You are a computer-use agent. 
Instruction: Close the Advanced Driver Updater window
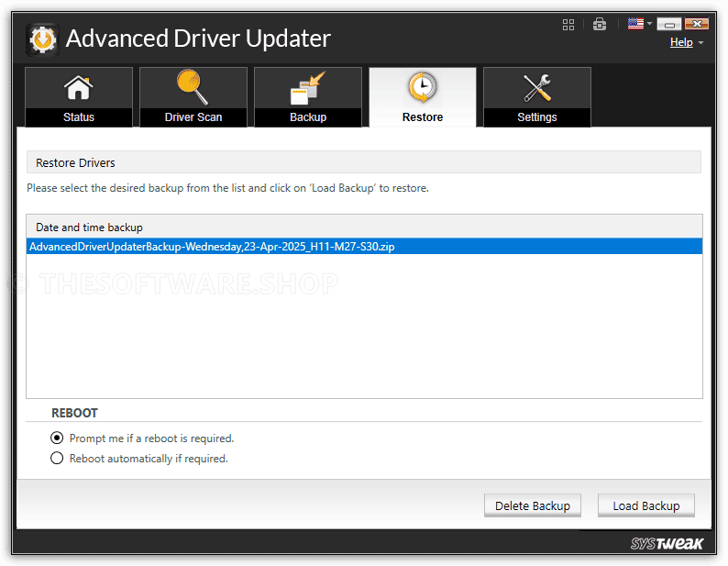pyautogui.click(x=697, y=24)
